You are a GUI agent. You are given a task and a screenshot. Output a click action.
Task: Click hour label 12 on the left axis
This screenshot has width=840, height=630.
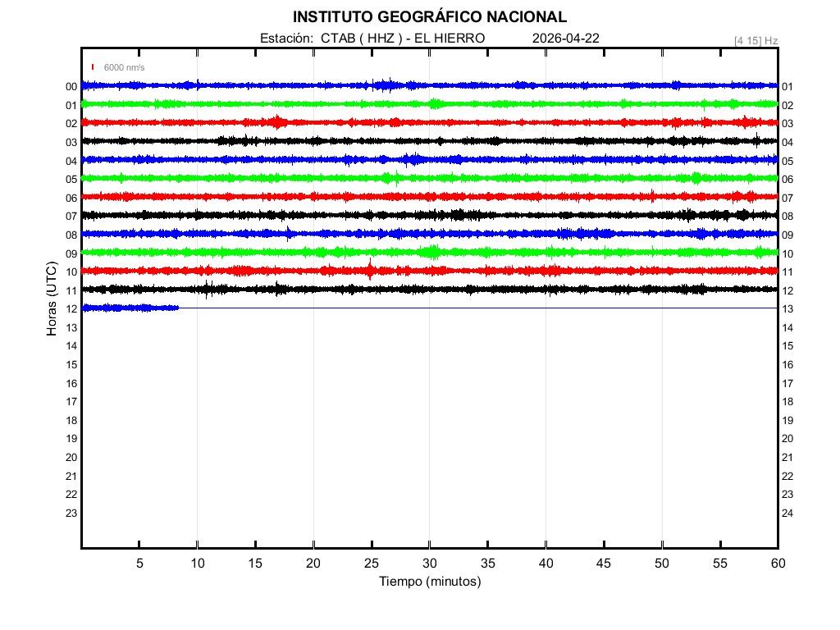click(x=71, y=309)
